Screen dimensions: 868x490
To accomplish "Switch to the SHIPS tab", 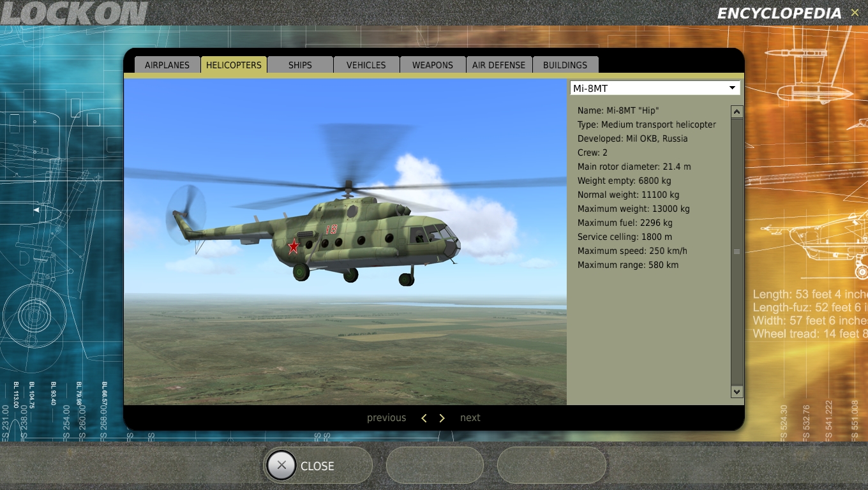I will click(300, 65).
